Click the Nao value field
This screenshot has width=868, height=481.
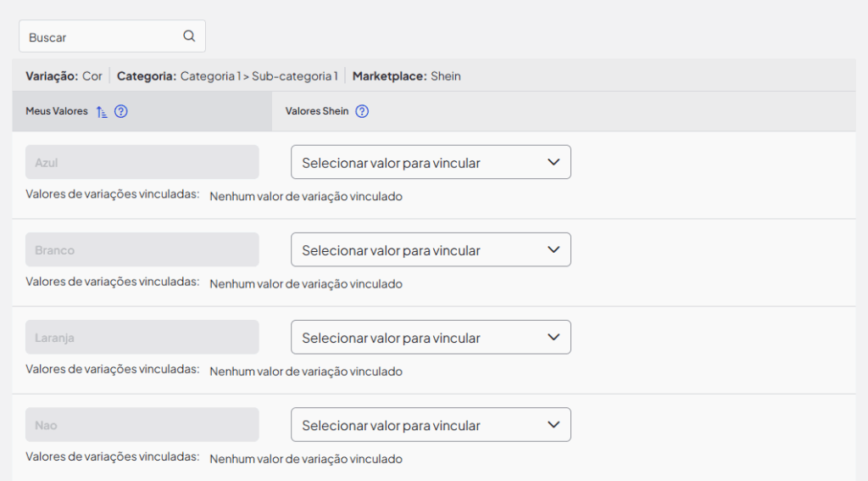click(142, 425)
